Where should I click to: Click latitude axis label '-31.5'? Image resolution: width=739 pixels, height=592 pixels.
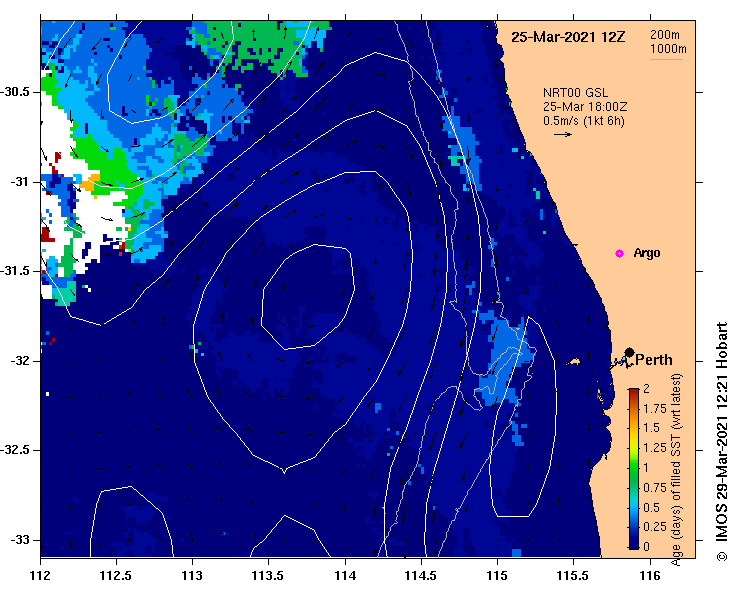point(15,271)
